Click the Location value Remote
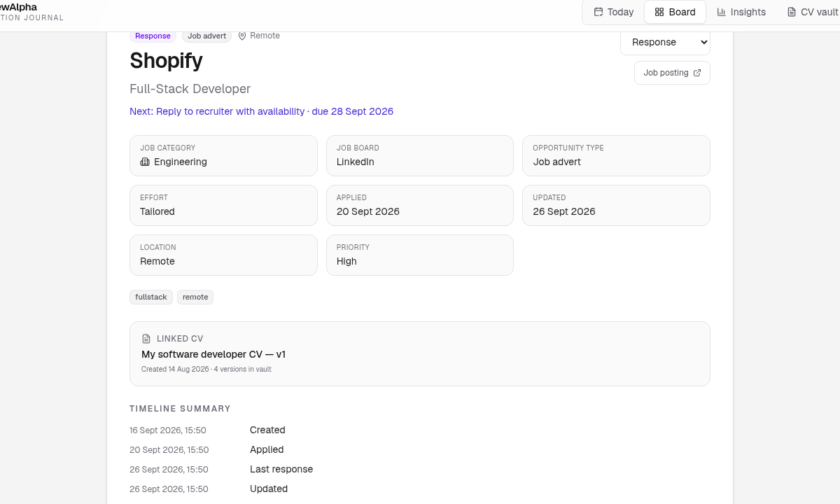The width and height of the screenshot is (840, 504). [x=157, y=261]
